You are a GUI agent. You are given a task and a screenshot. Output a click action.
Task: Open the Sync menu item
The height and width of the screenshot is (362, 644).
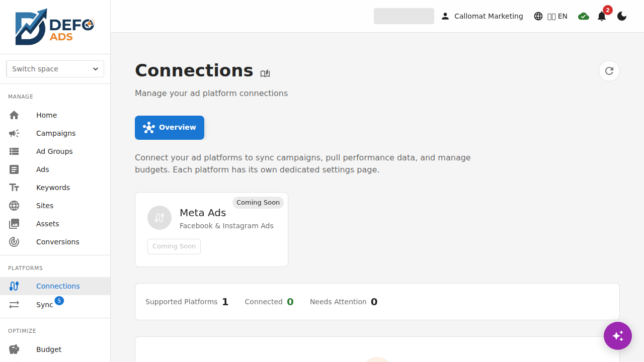55,305
